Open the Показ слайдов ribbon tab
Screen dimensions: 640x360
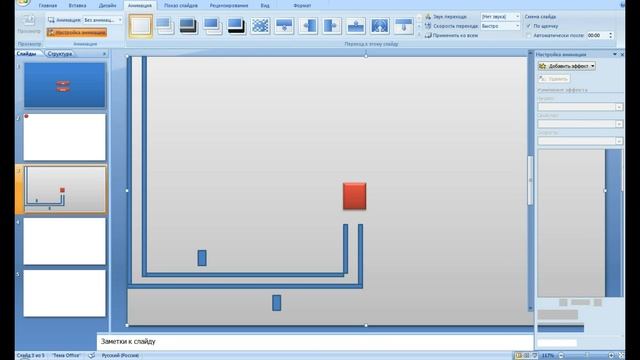coord(181,6)
